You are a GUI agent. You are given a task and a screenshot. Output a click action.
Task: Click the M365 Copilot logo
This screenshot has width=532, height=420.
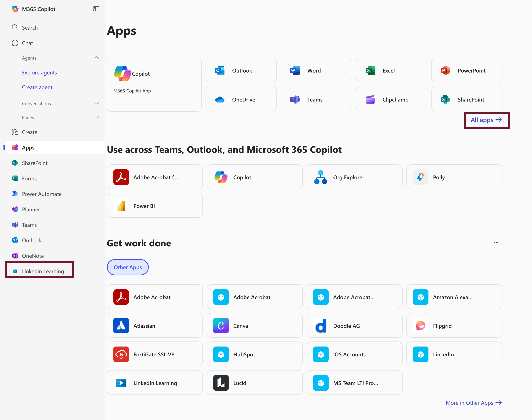15,9
